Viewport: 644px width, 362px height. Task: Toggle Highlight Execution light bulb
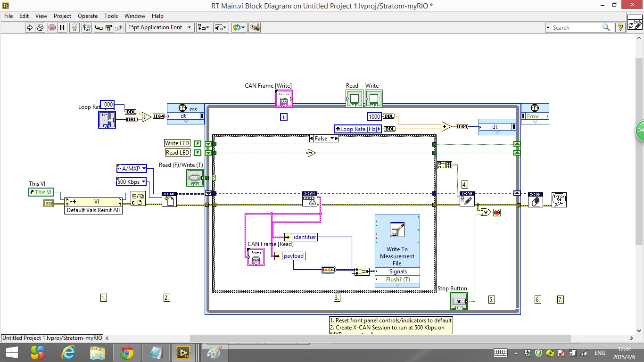click(x=74, y=27)
